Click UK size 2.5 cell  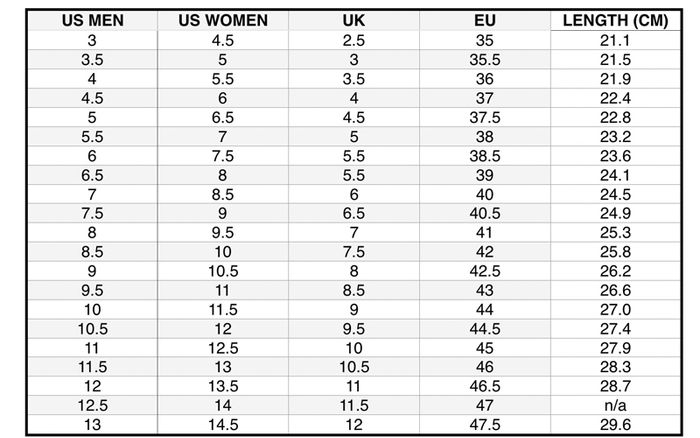354,41
